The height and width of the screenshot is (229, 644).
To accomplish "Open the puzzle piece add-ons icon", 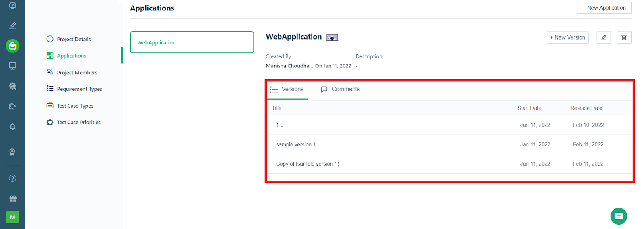I will point(12,106).
